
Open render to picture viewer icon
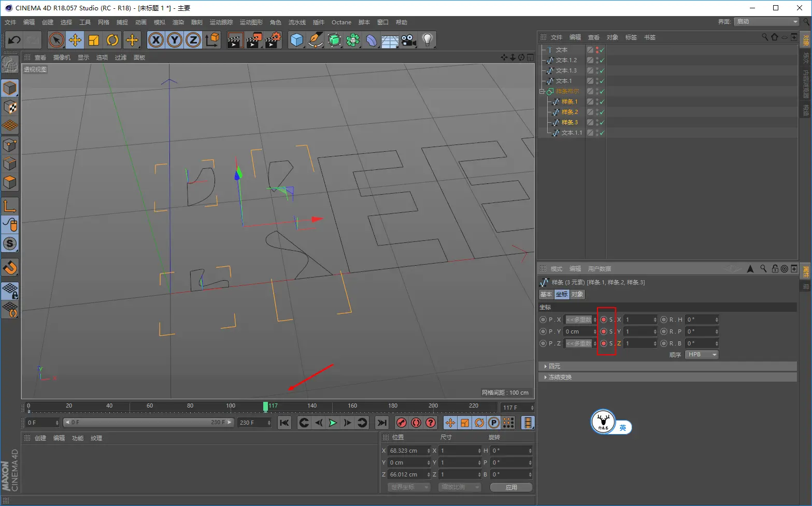pos(253,40)
